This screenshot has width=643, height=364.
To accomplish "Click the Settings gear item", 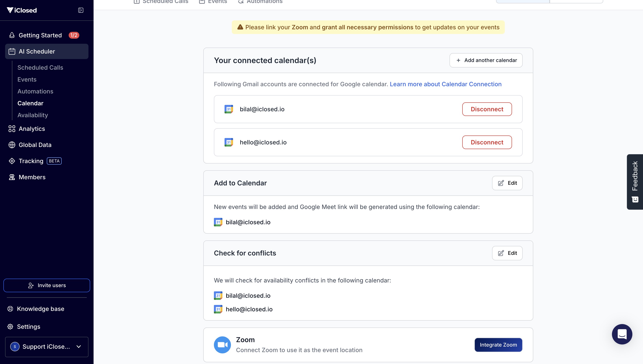I will coord(28,326).
